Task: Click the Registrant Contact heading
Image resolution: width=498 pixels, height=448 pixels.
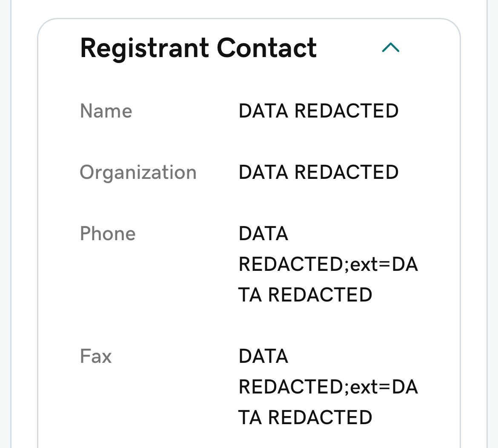Action: (x=198, y=48)
